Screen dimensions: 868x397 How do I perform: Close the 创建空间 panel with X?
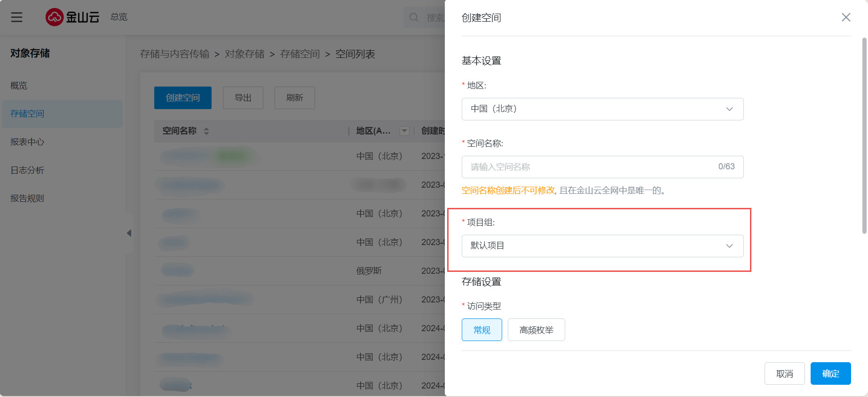[845, 17]
